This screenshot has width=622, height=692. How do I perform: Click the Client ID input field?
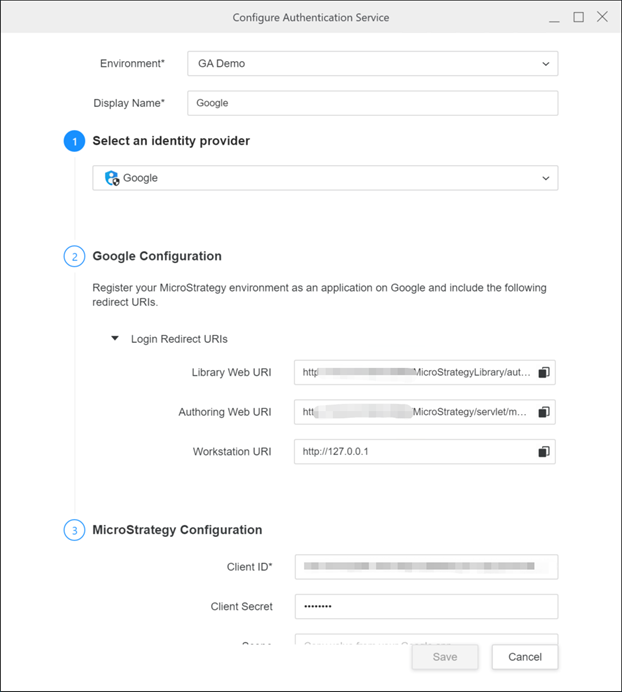tap(425, 567)
